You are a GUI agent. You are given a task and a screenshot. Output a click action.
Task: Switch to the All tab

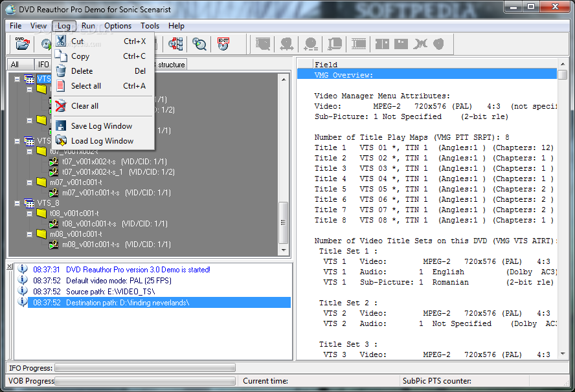[20, 64]
